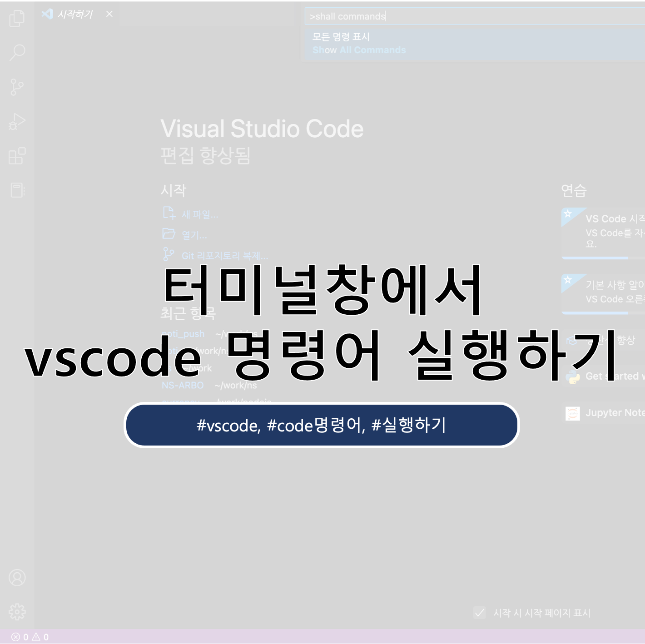Click the VS Code logo on 시작하기 tab

(x=47, y=14)
